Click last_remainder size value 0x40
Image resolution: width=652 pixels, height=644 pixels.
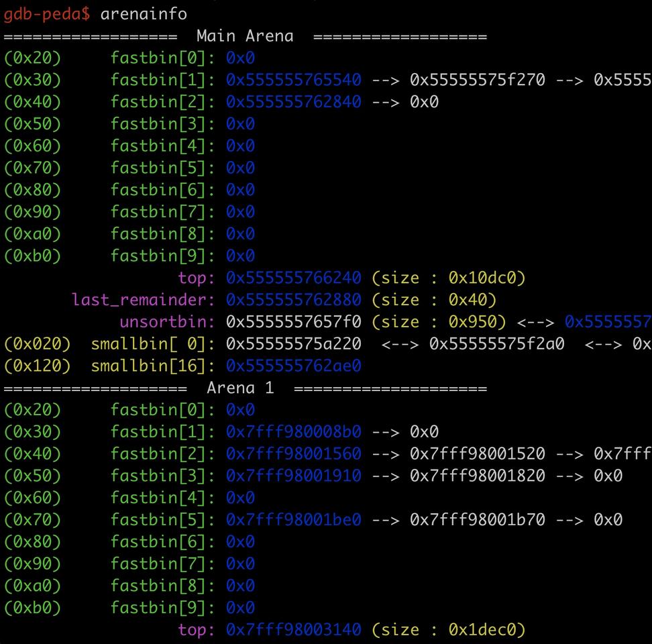[x=468, y=300]
